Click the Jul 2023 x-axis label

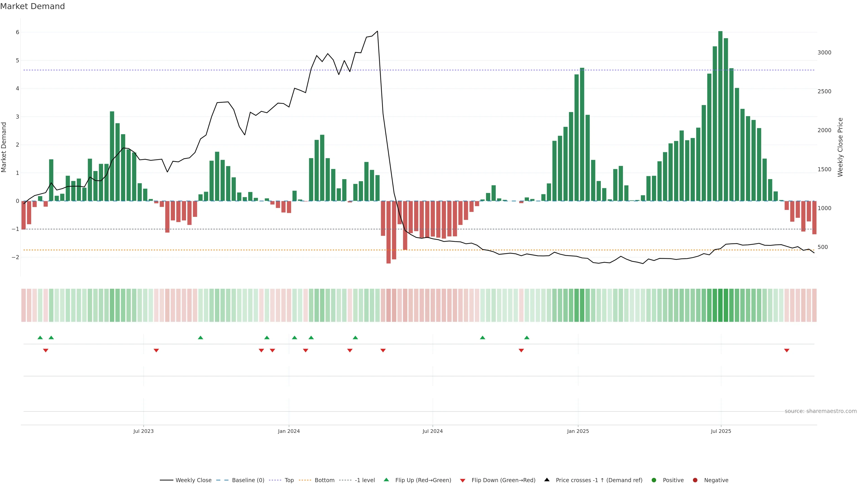144,431
